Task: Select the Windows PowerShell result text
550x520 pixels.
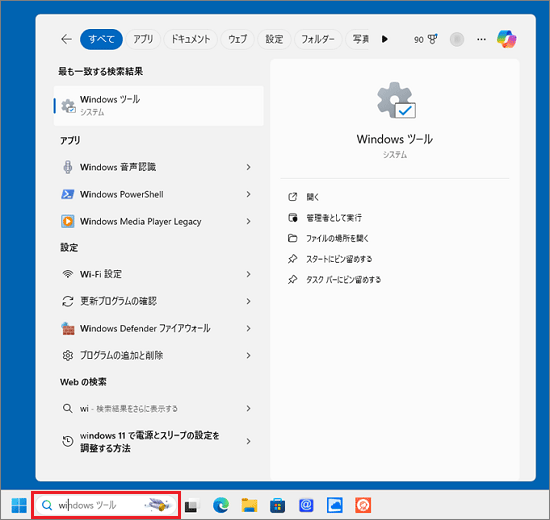Action: click(x=122, y=194)
